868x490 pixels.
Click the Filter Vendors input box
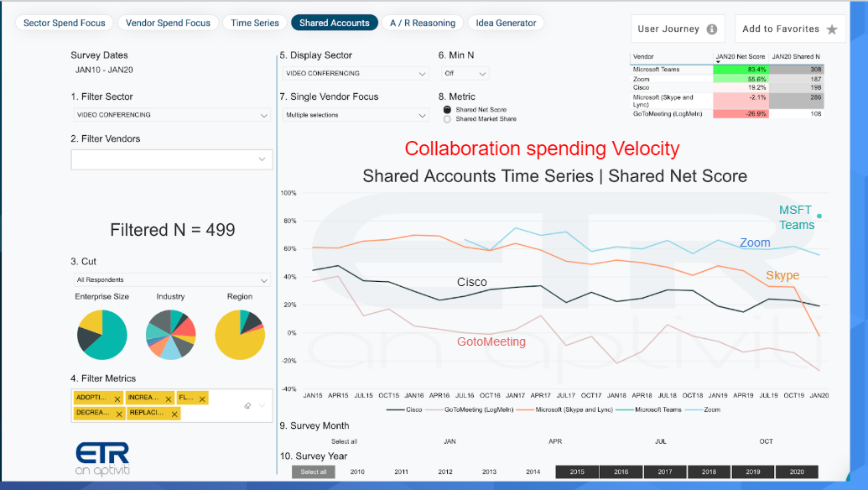pos(172,159)
